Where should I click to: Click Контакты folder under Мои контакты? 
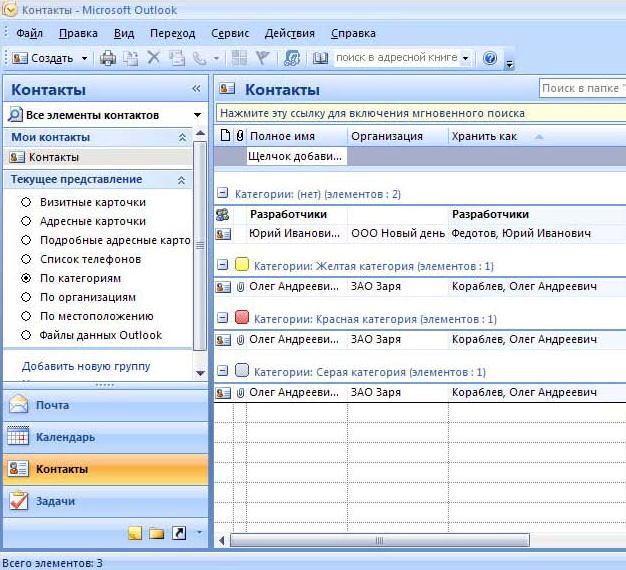98,157
